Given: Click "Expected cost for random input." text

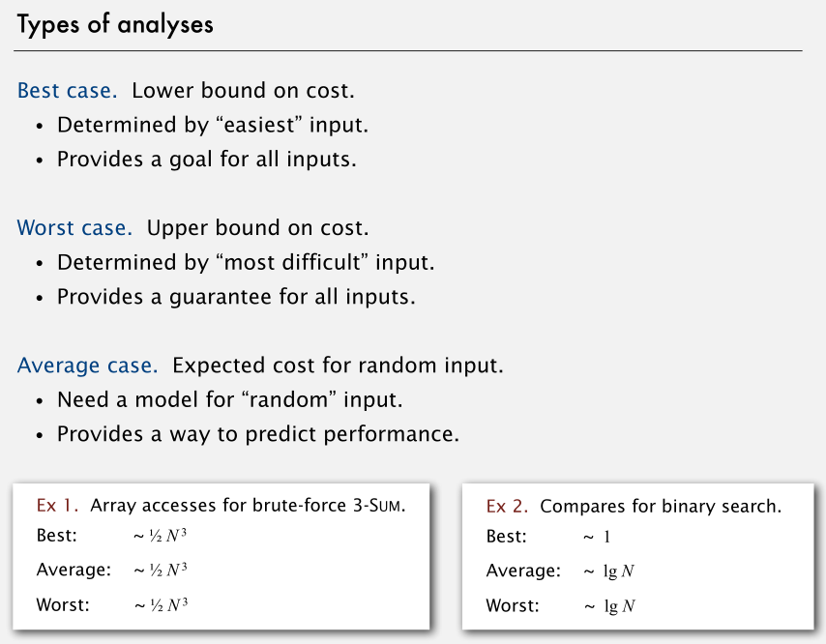Looking at the screenshot, I should pos(338,366).
